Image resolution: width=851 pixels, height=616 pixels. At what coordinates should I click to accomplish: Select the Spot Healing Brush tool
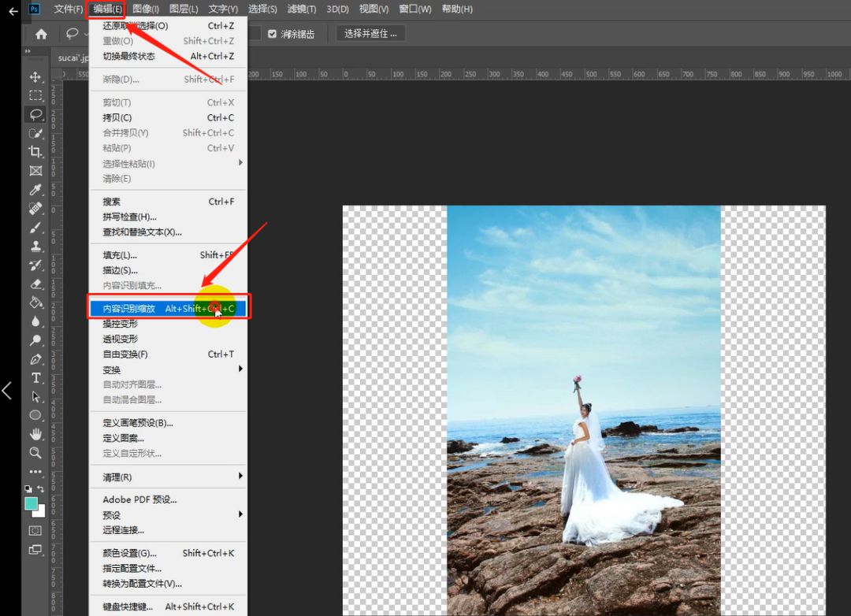[x=35, y=209]
